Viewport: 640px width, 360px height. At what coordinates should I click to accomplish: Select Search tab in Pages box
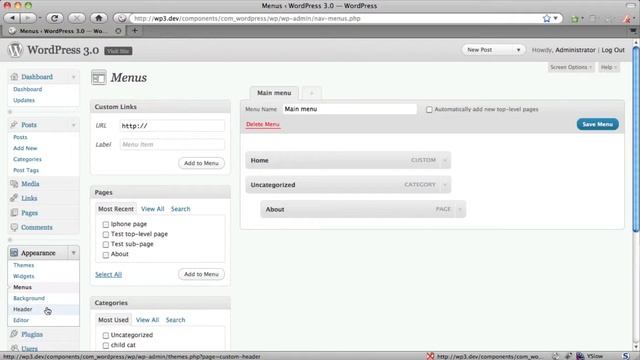(x=180, y=209)
